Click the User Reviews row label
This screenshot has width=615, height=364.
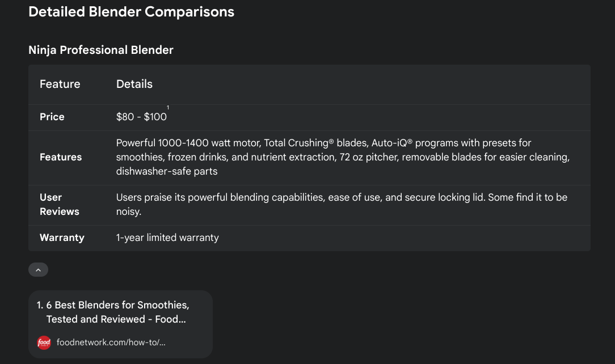point(60,205)
